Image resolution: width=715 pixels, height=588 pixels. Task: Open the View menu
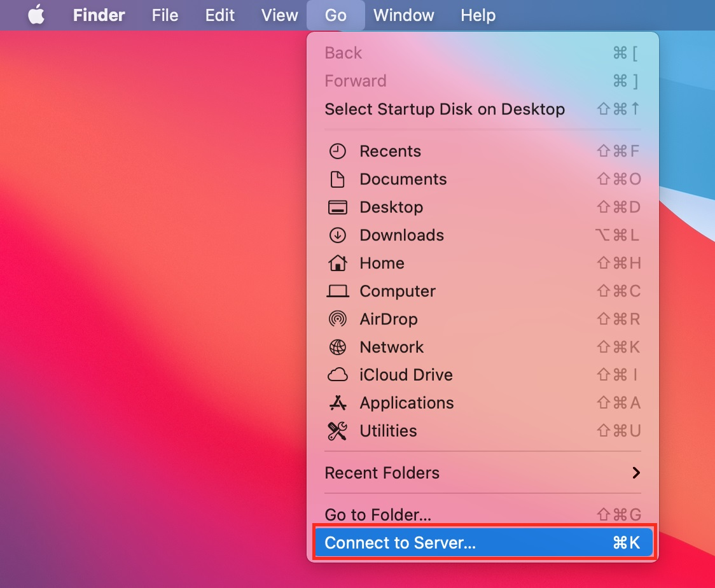[x=280, y=15]
